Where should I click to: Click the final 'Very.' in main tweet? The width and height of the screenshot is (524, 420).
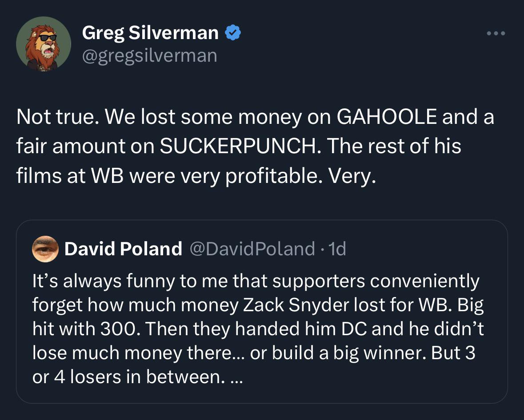click(x=352, y=176)
